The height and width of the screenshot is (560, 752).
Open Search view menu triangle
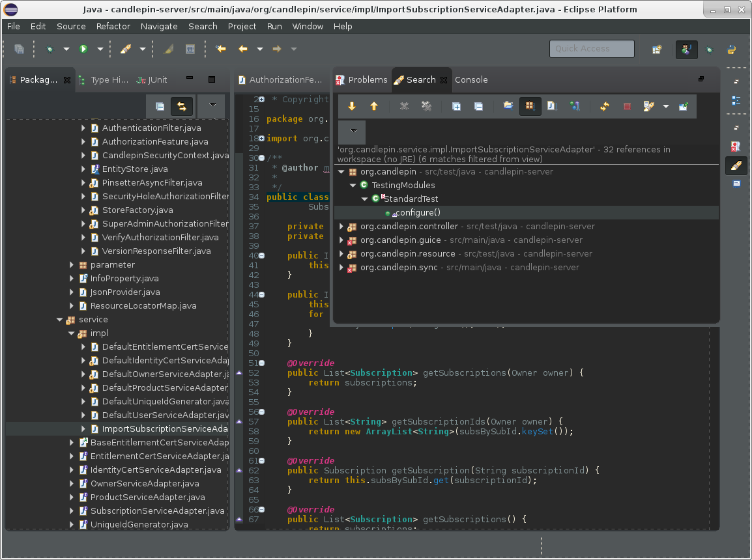pyautogui.click(x=353, y=131)
